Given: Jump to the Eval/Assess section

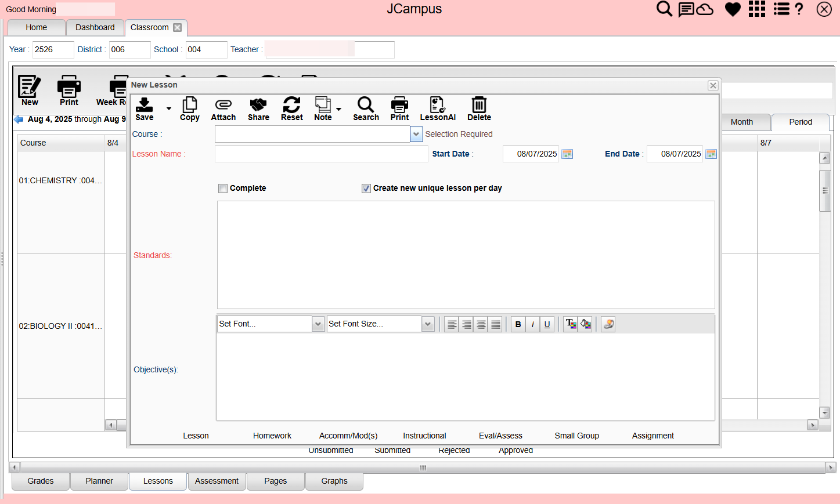Looking at the screenshot, I should [500, 436].
